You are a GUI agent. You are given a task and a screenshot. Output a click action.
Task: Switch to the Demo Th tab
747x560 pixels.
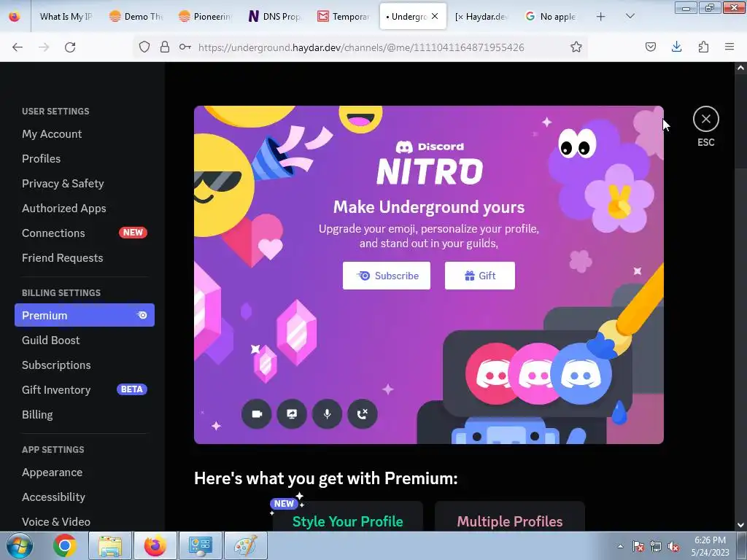click(x=136, y=17)
